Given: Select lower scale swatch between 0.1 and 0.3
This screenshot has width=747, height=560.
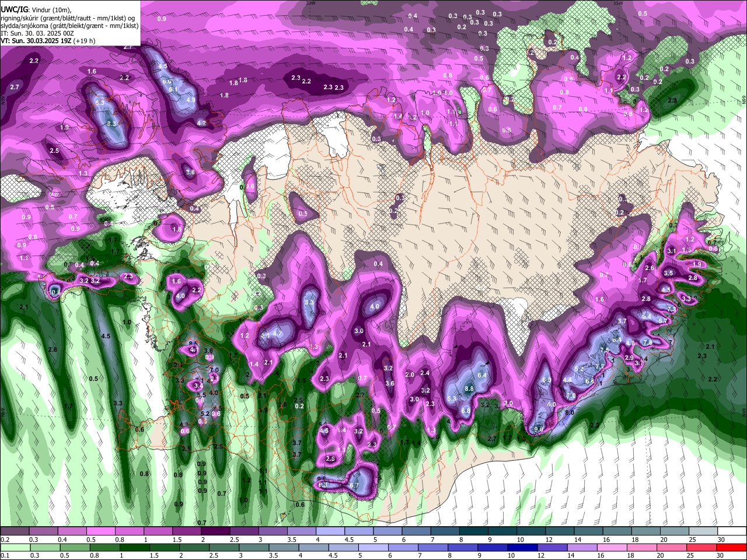Looking at the screenshot, I should pos(16,547).
